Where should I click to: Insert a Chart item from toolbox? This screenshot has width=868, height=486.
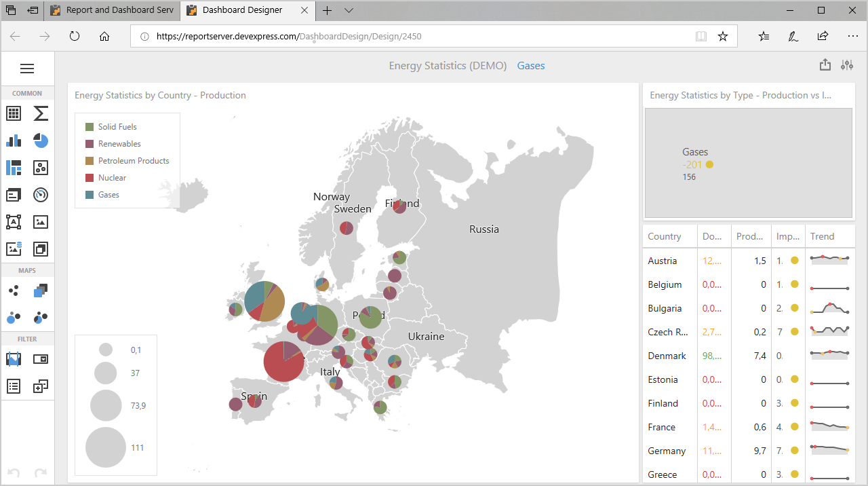(x=14, y=141)
